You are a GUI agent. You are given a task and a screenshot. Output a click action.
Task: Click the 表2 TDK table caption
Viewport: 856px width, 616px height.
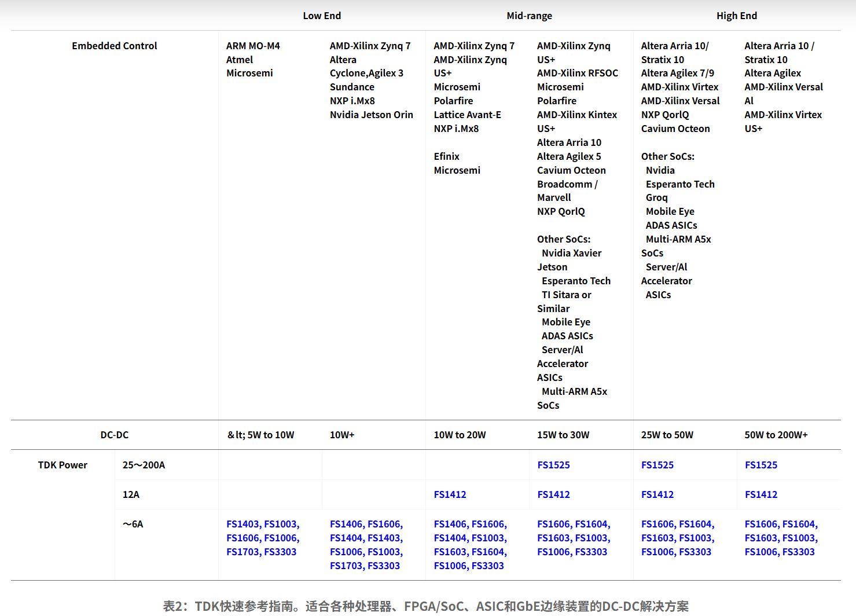click(x=426, y=606)
